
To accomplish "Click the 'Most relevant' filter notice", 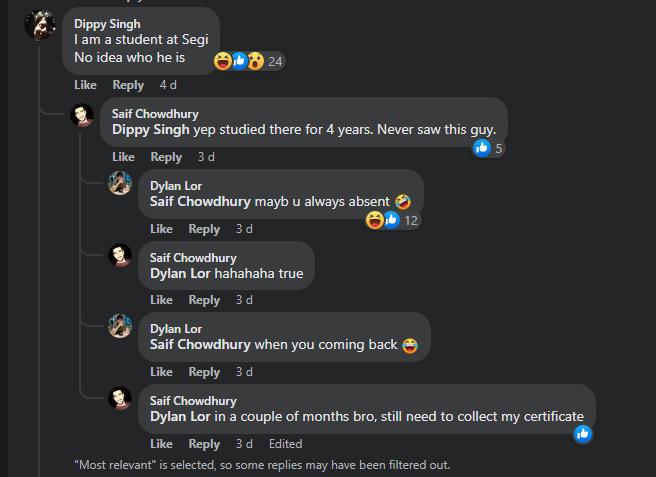I will (x=262, y=464).
